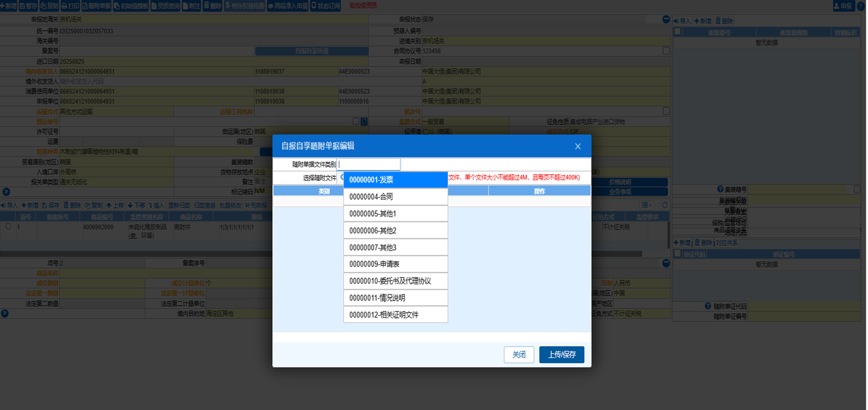Open 随附单据 from the top toolbar
The image size is (868, 410).
click(97, 6)
